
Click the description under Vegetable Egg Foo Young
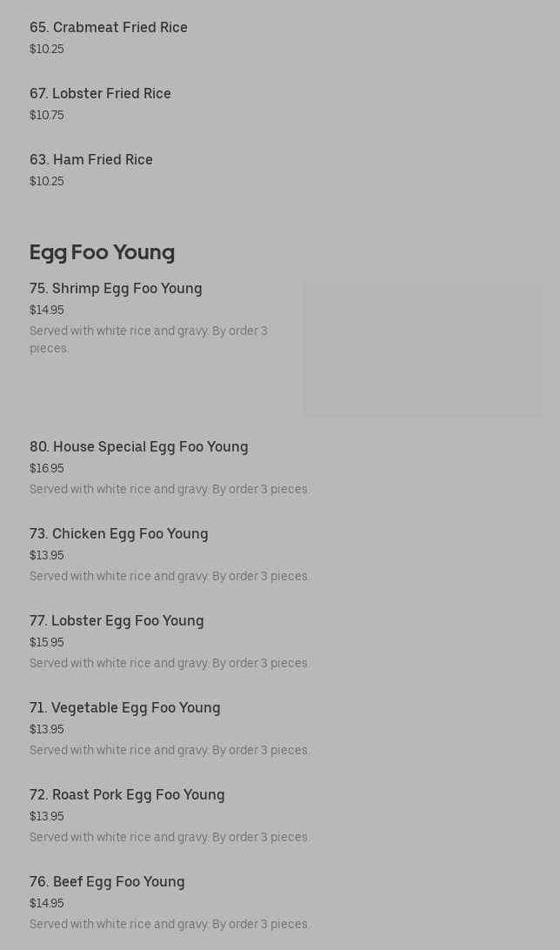click(x=170, y=751)
